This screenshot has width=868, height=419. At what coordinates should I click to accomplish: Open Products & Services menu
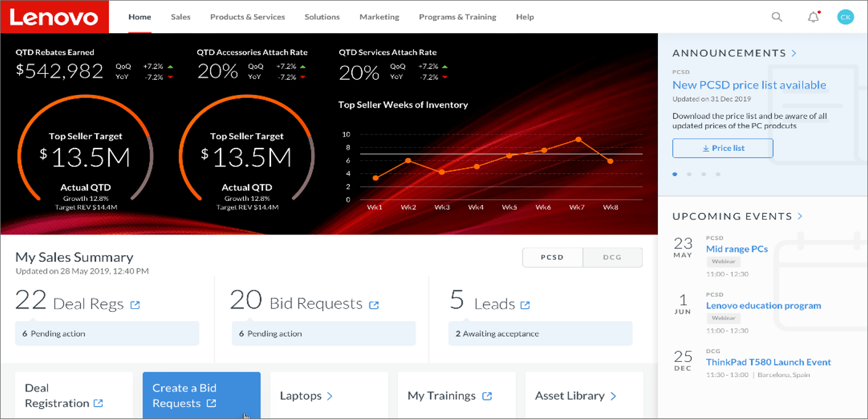pyautogui.click(x=248, y=17)
